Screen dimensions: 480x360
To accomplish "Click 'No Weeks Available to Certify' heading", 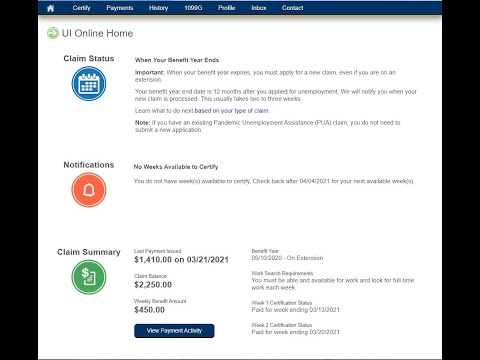I will (x=176, y=167).
